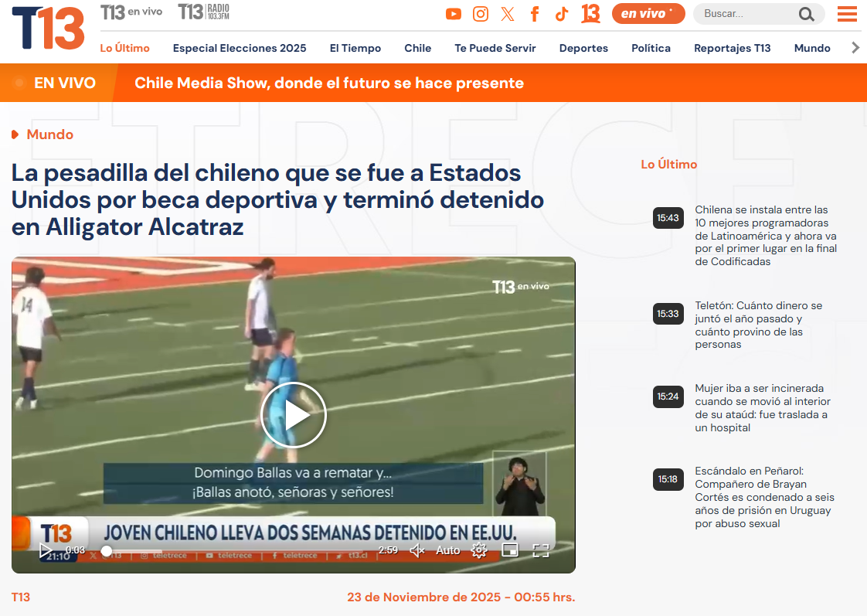Open video settings gear icon
This screenshot has height=616, width=867.
pos(479,550)
